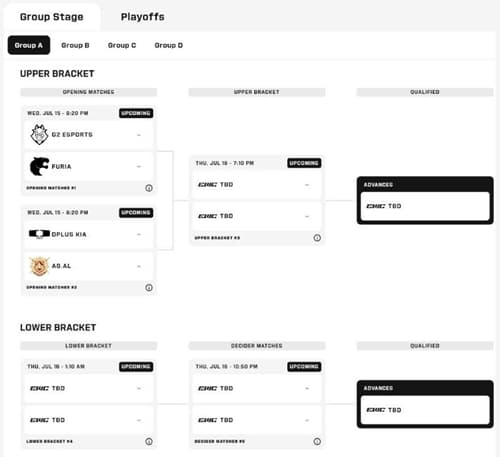
Task: Click the FURIA panther logo
Action: click(x=39, y=166)
